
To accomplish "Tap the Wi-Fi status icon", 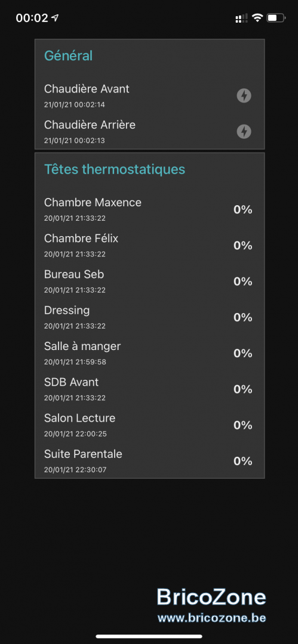I will [x=257, y=18].
